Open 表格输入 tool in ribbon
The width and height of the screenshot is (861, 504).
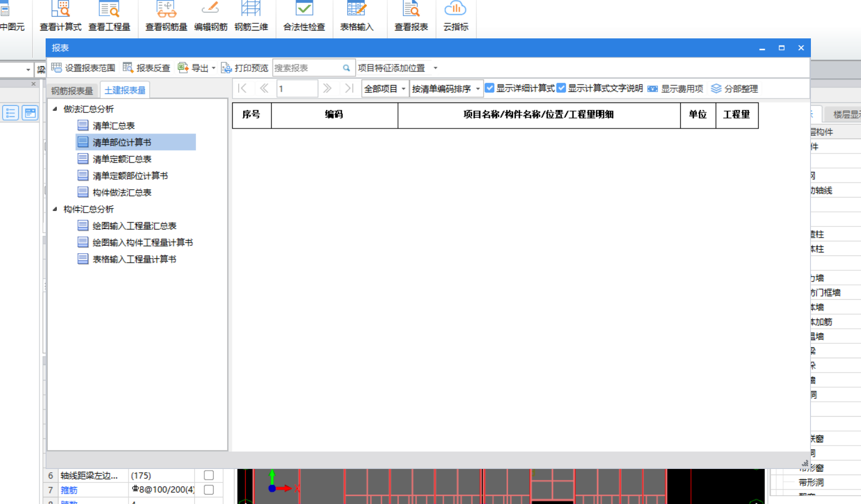(357, 17)
